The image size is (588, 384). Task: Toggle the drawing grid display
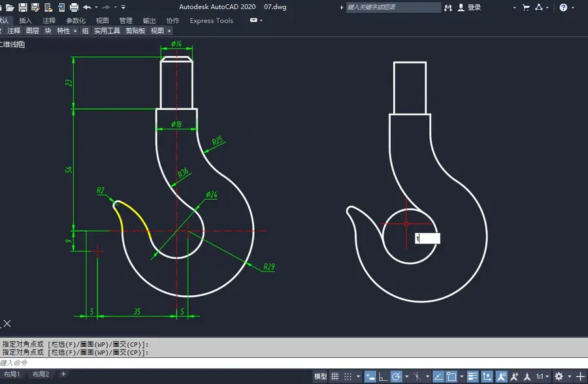(x=335, y=376)
